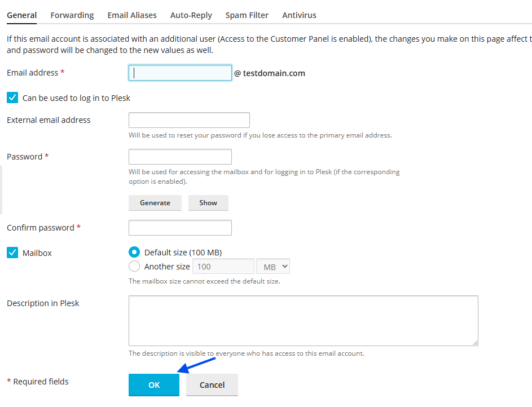This screenshot has width=532, height=407.
Task: Click the mailbox size value field showing 100
Action: tap(223, 267)
